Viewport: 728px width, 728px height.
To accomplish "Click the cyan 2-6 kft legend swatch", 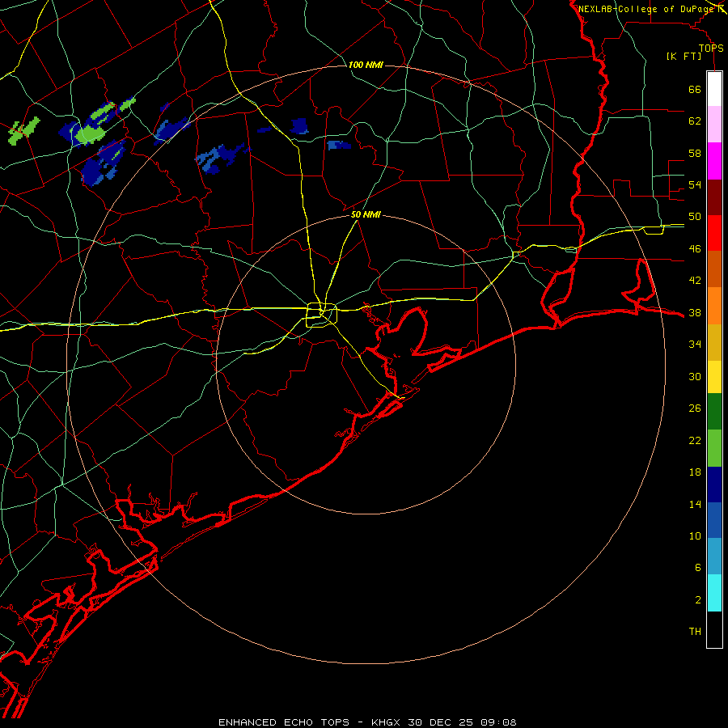I will tap(714, 593).
